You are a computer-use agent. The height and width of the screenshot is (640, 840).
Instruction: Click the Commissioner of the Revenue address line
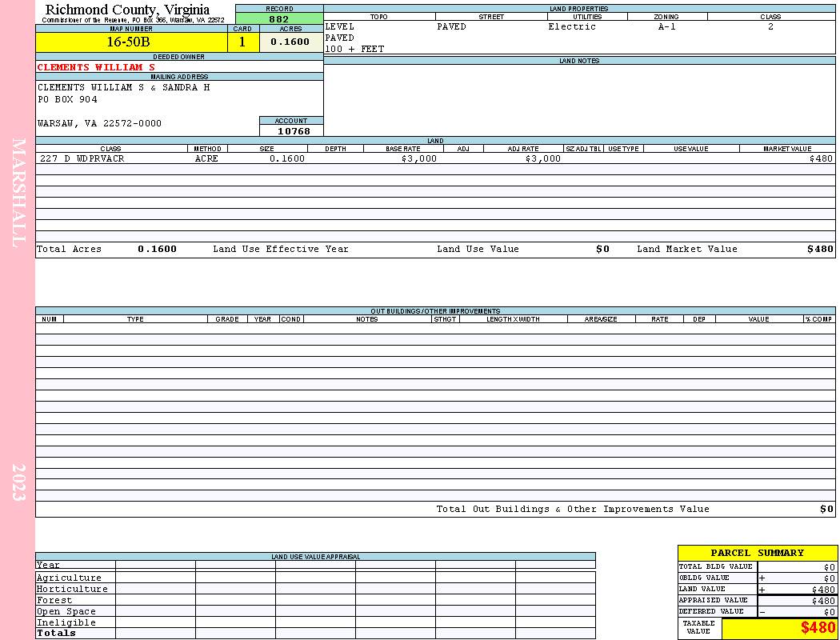[x=133, y=20]
